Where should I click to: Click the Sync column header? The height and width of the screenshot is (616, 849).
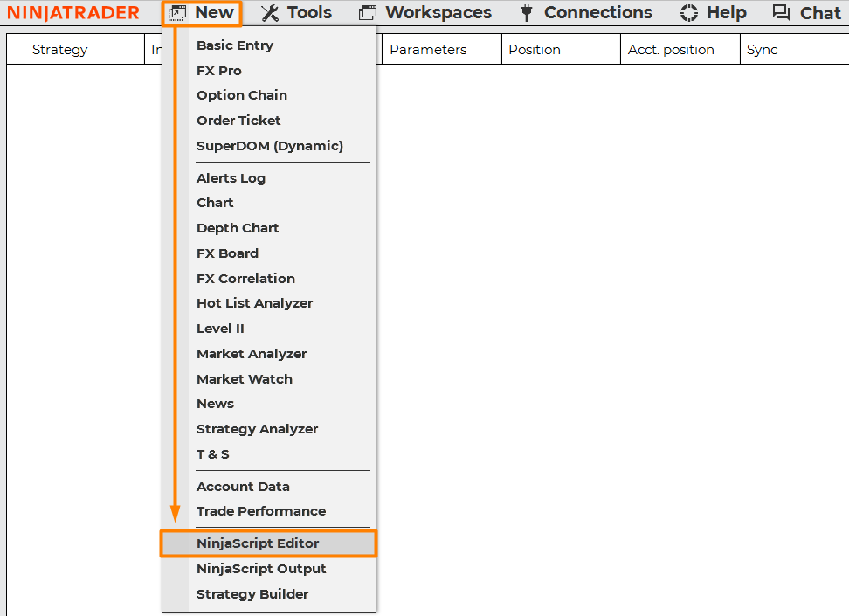pyautogui.click(x=762, y=50)
